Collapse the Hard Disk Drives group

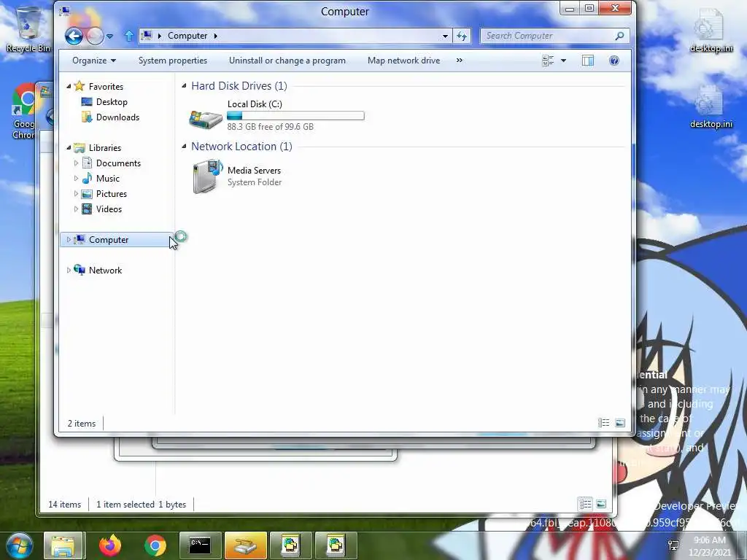(184, 86)
